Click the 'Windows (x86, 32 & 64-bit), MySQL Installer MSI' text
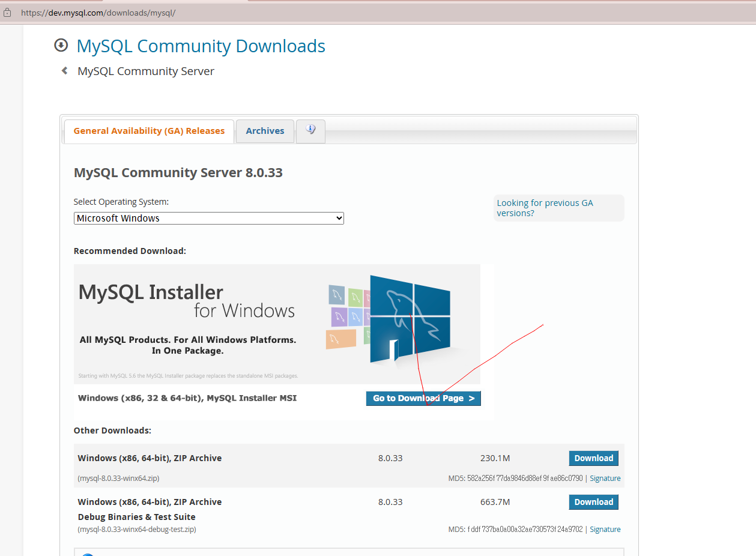 [187, 398]
